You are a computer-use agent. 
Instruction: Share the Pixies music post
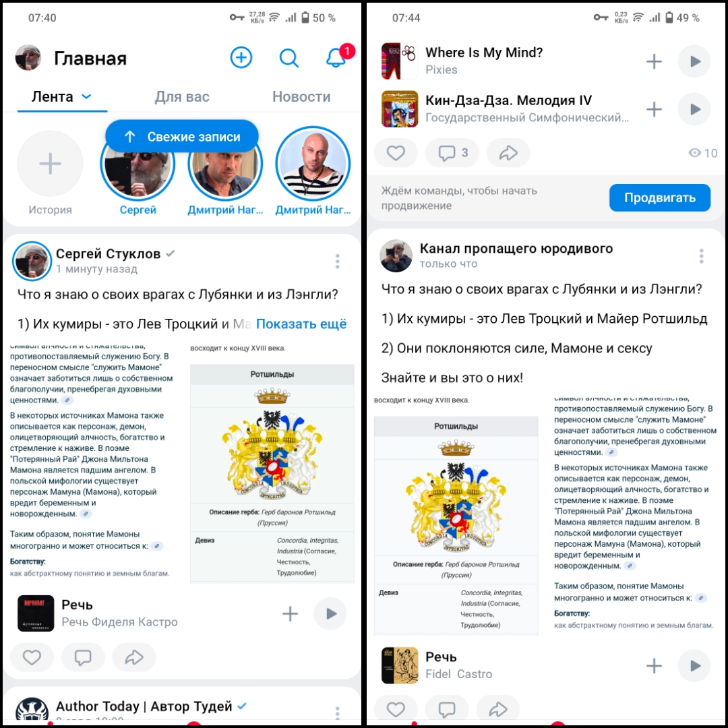pyautogui.click(x=508, y=153)
